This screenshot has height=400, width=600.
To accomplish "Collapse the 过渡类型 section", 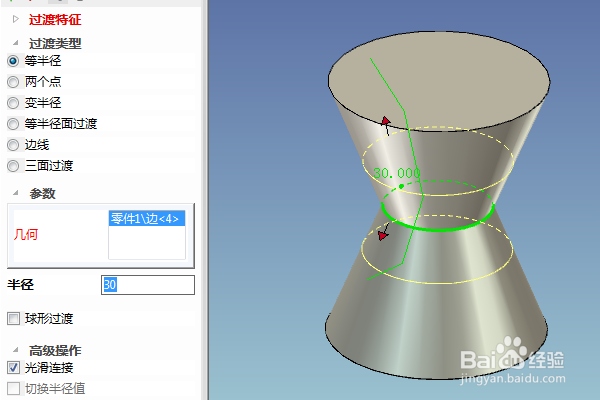I will pos(16,43).
